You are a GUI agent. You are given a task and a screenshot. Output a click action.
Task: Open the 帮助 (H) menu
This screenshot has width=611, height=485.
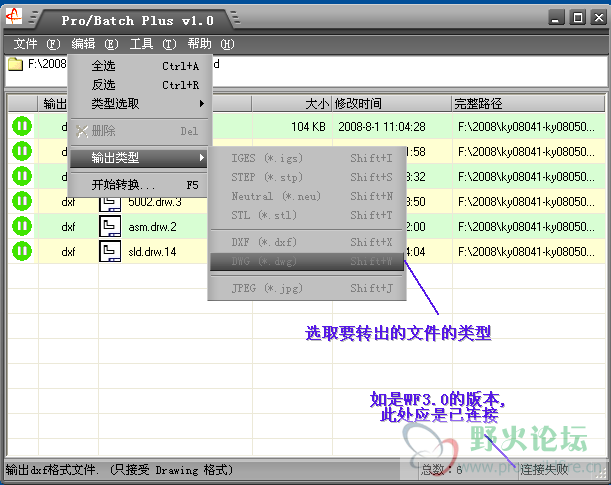[211, 44]
